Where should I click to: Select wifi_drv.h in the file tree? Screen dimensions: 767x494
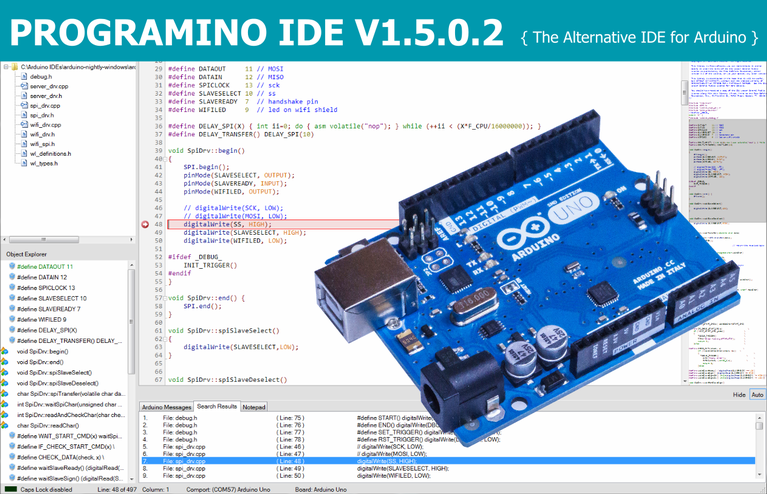(43, 135)
